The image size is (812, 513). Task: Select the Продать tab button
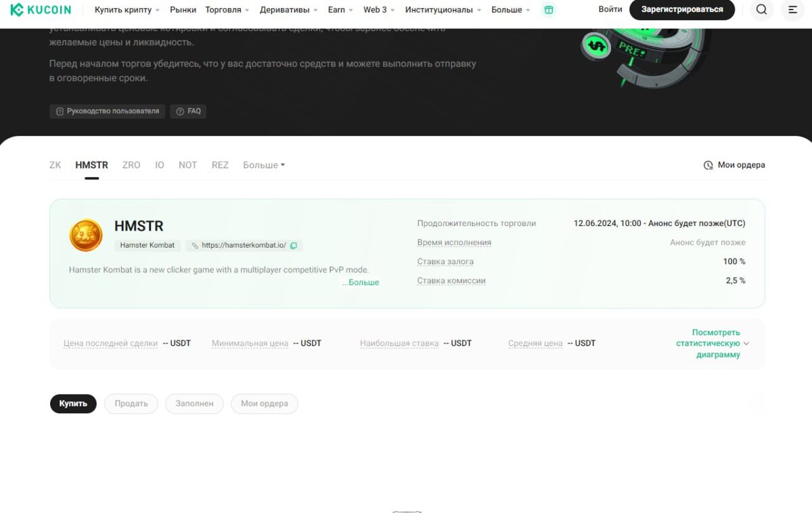click(x=131, y=404)
